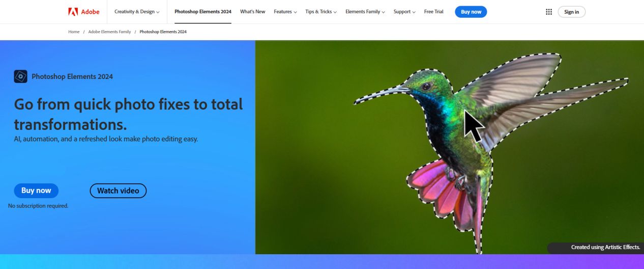This screenshot has height=269, width=644.
Task: Open the Tips & Tricks dropdown
Action: click(321, 12)
